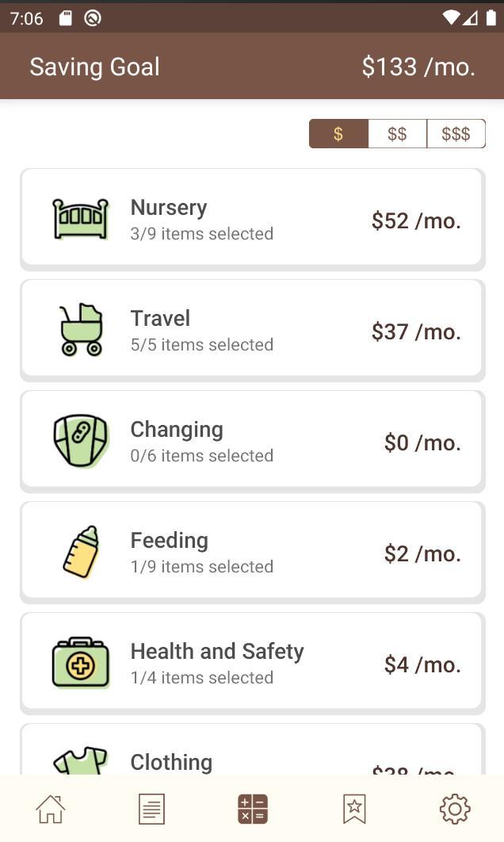504x842 pixels.
Task: Tap the Clothing onesie icon
Action: pos(81,761)
